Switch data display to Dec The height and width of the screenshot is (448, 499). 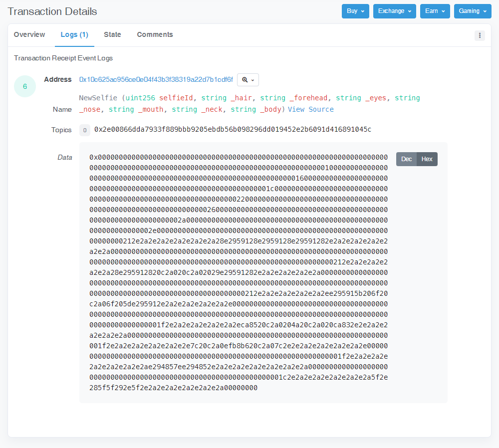point(406,159)
